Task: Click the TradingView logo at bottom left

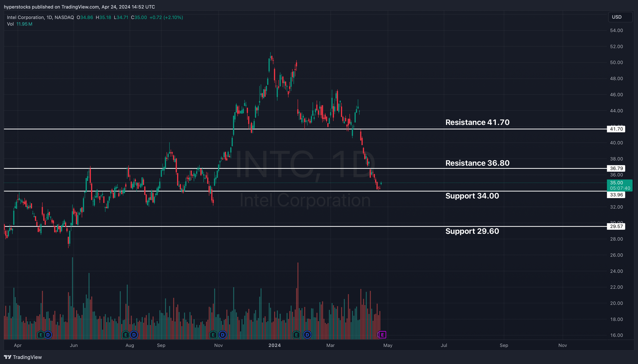Action: tap(23, 357)
